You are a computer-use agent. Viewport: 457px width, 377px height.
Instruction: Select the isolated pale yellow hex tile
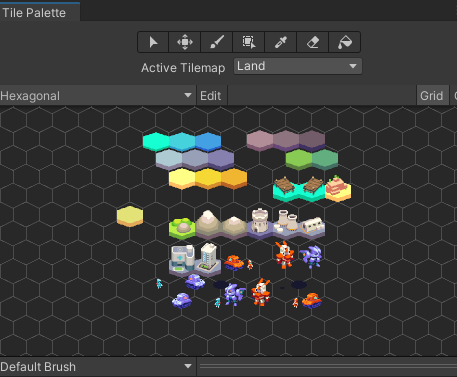130,216
